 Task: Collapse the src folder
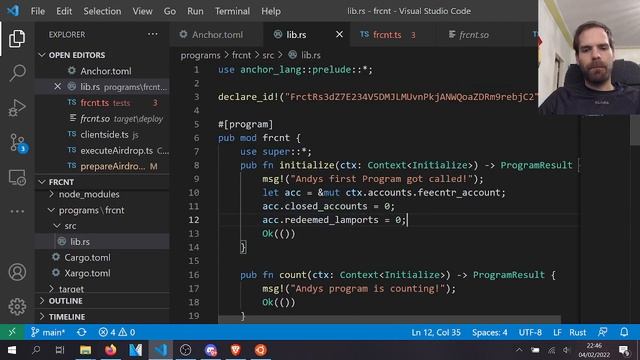(102, 226)
